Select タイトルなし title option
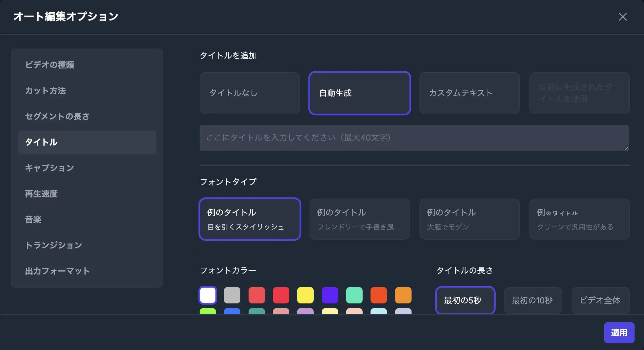This screenshot has height=350, width=644. point(249,93)
